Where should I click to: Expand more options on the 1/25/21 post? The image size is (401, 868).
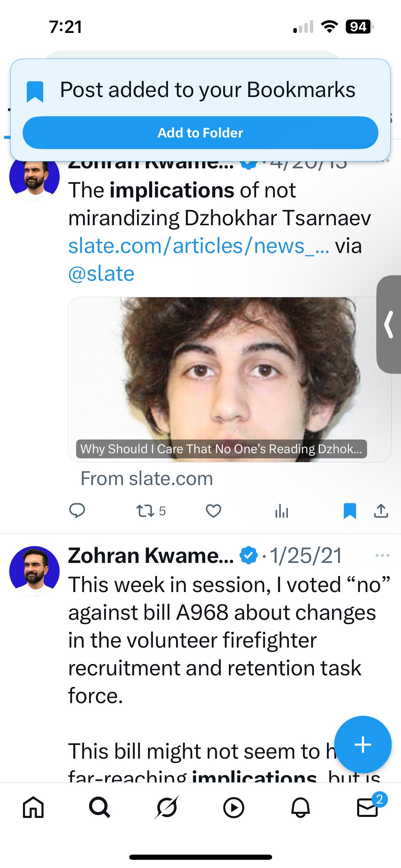click(382, 555)
